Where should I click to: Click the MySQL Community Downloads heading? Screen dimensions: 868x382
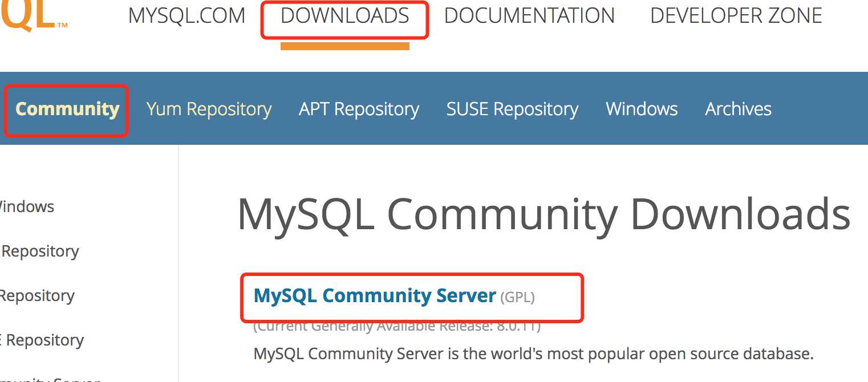[543, 214]
